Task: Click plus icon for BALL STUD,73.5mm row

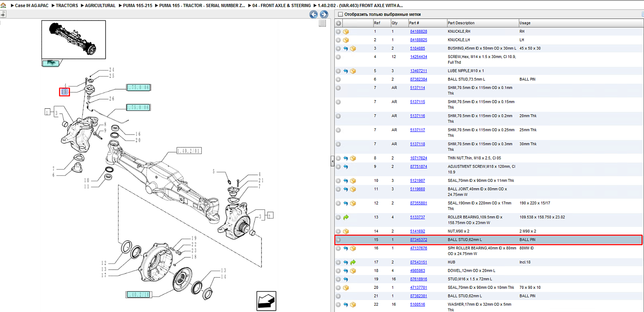Action: click(x=338, y=80)
